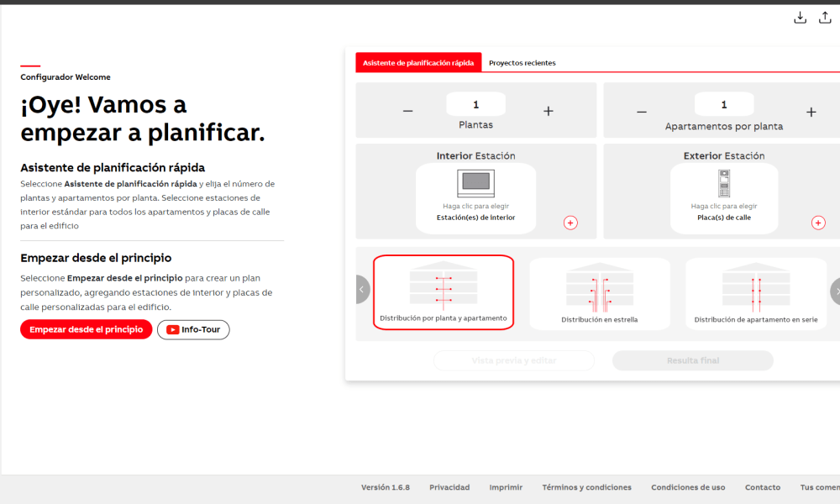The height and width of the screenshot is (504, 840).
Task: Open outdoor panel chooser via Placa de calle icon
Action: click(x=723, y=184)
